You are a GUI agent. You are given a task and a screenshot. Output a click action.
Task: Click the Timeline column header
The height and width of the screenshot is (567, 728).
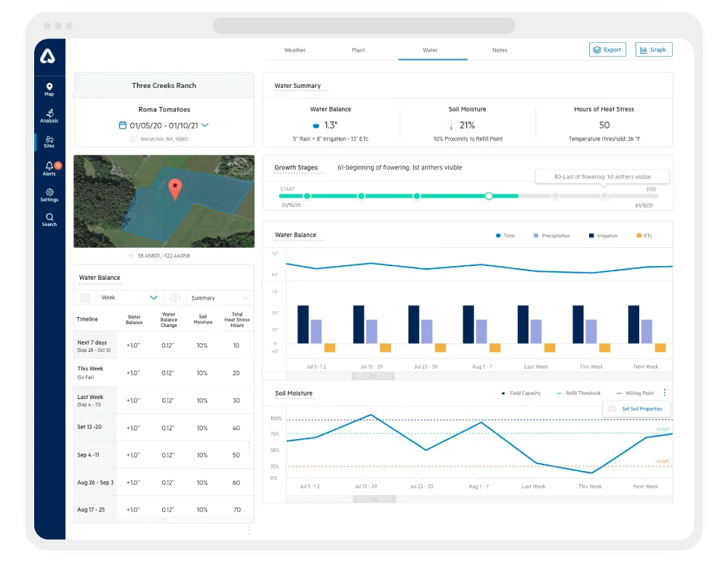pyautogui.click(x=87, y=319)
